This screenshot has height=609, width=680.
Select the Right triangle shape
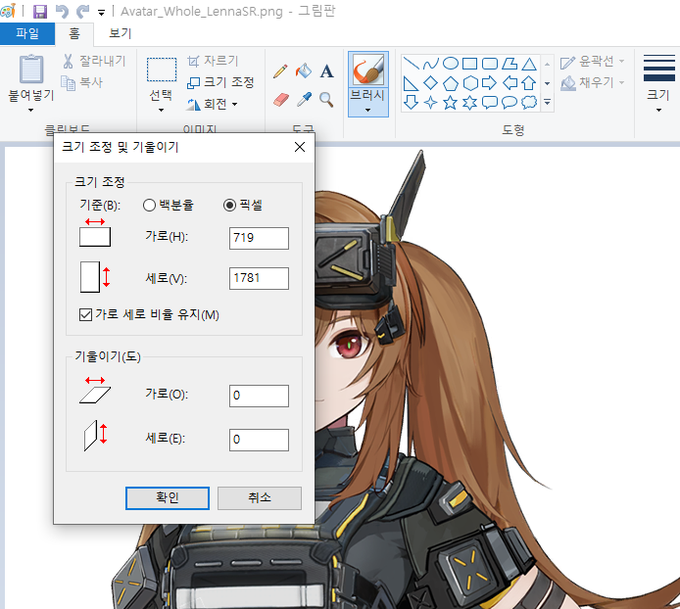click(x=410, y=83)
